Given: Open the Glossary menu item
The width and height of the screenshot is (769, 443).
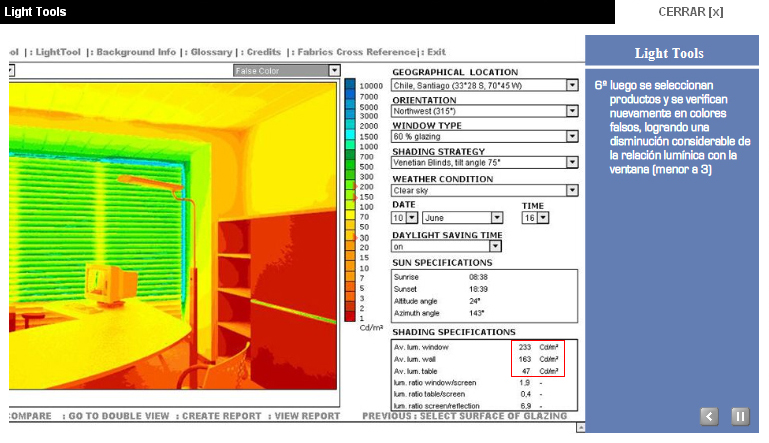Looking at the screenshot, I should click(x=211, y=52).
